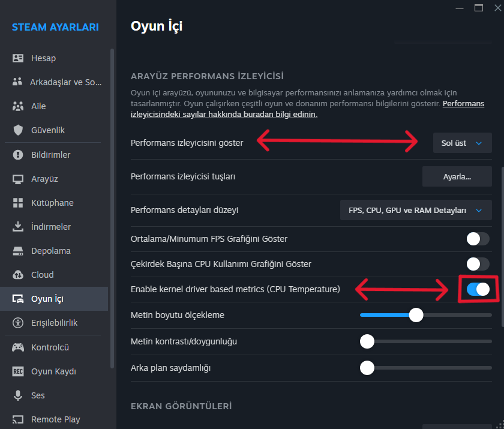Screen dimensions: 504x429
Task: Click the İndirmeler download arrow icon
Action: [x=18, y=227]
